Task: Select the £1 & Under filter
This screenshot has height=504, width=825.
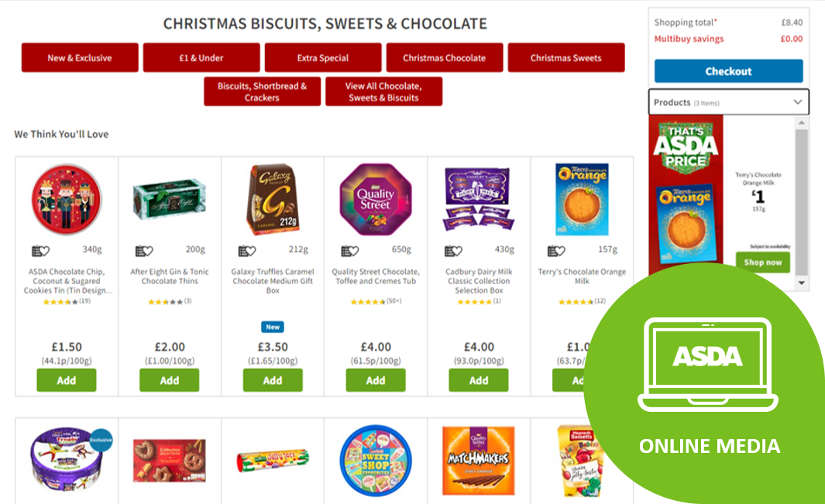Action: tap(201, 57)
